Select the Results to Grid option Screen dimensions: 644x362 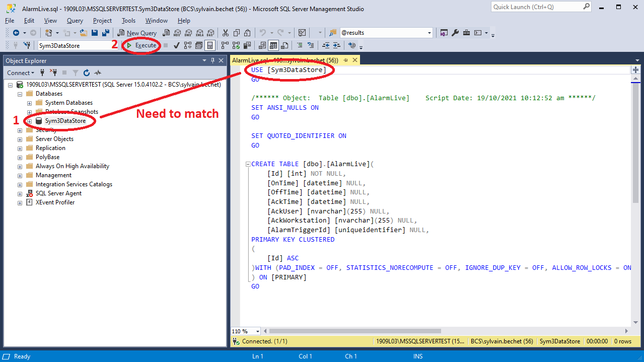click(273, 45)
